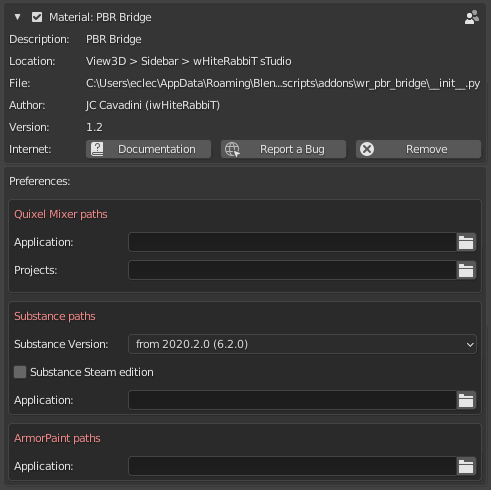The height and width of the screenshot is (490, 491).
Task: Click the Substance paths heading
Action: pyautogui.click(x=55, y=316)
